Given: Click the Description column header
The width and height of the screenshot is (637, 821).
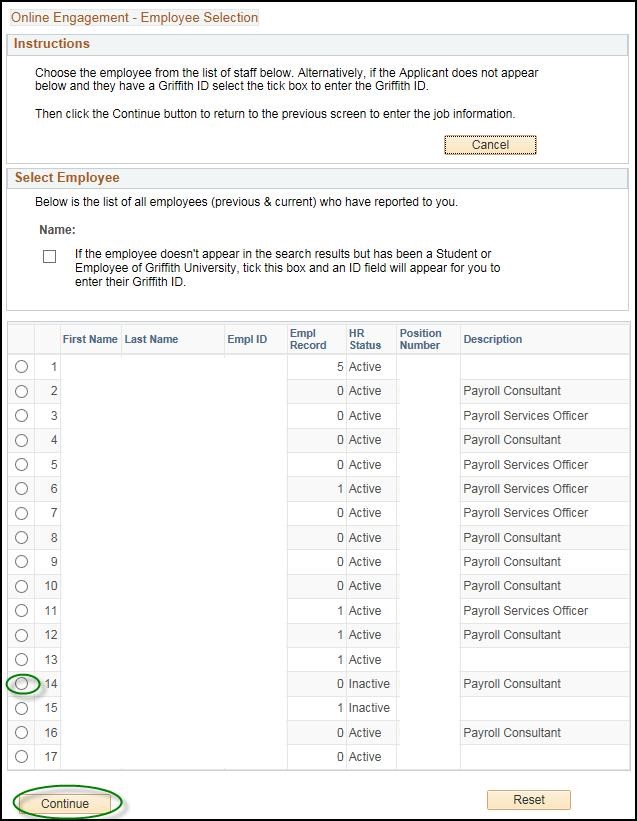Looking at the screenshot, I should 492,339.
